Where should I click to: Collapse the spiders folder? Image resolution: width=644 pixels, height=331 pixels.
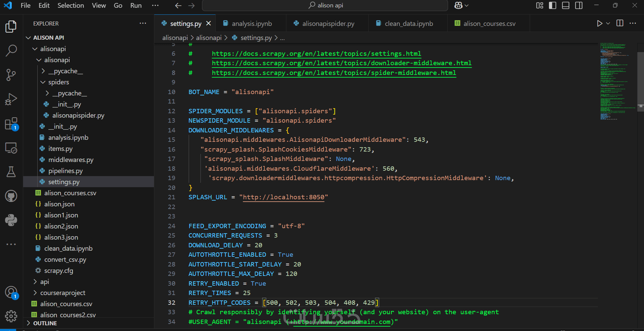(58, 82)
